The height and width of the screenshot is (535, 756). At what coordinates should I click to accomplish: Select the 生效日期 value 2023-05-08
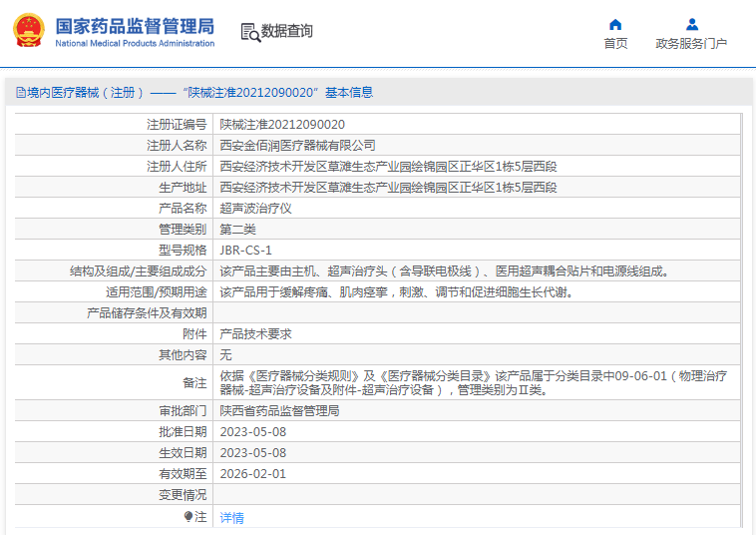point(253,453)
